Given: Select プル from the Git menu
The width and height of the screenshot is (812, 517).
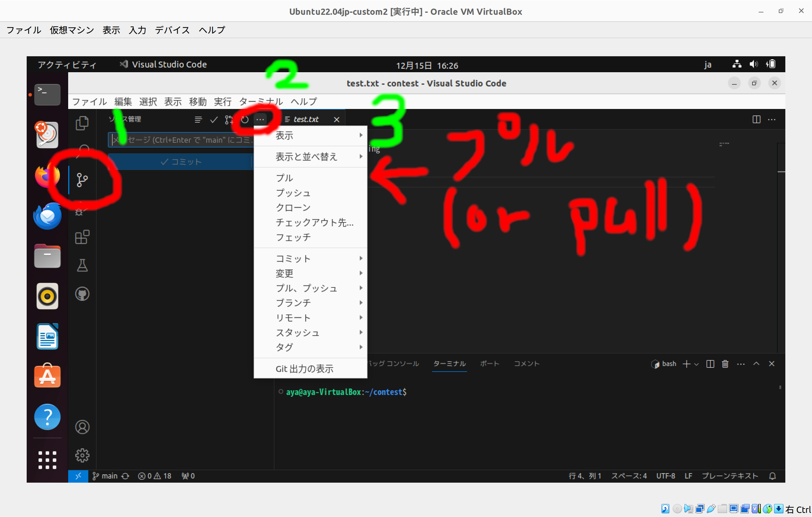Looking at the screenshot, I should 310,178.
